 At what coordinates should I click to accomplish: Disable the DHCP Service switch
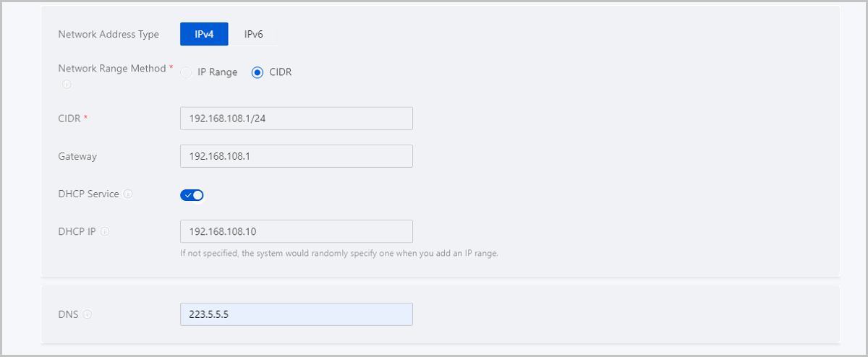tap(192, 195)
